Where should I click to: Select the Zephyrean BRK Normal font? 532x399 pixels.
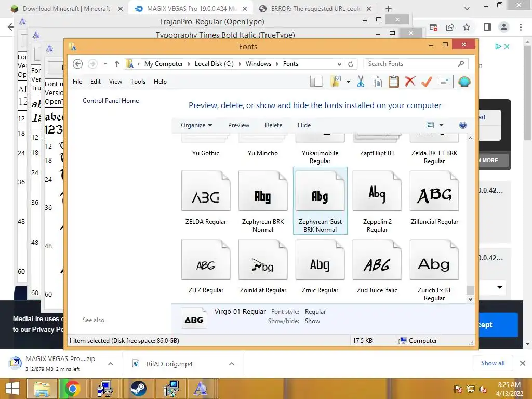coord(263,201)
